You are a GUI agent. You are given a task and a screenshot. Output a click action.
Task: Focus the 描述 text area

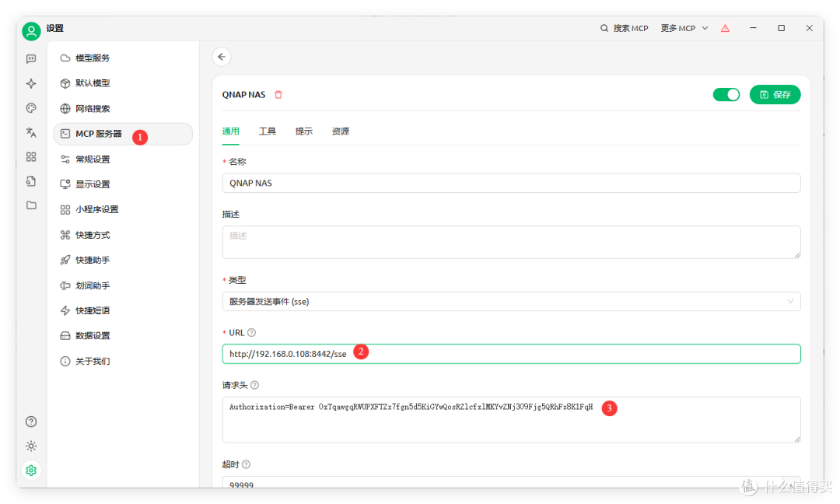pyautogui.click(x=511, y=242)
